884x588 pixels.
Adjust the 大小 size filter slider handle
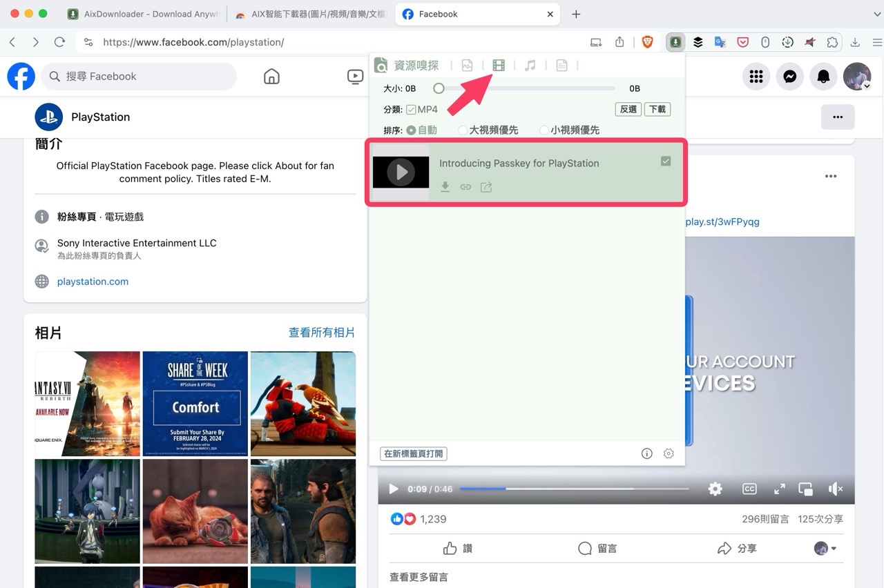pyautogui.click(x=439, y=88)
